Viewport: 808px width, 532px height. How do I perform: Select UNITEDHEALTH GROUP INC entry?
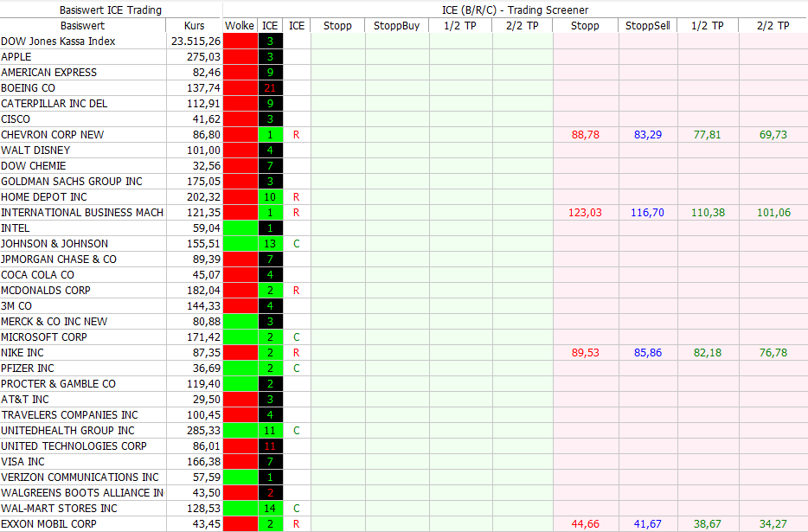point(67,431)
